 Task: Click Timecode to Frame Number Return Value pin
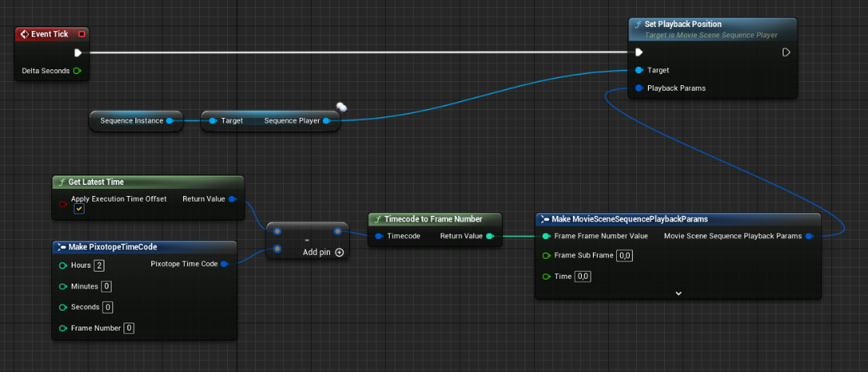pos(490,236)
